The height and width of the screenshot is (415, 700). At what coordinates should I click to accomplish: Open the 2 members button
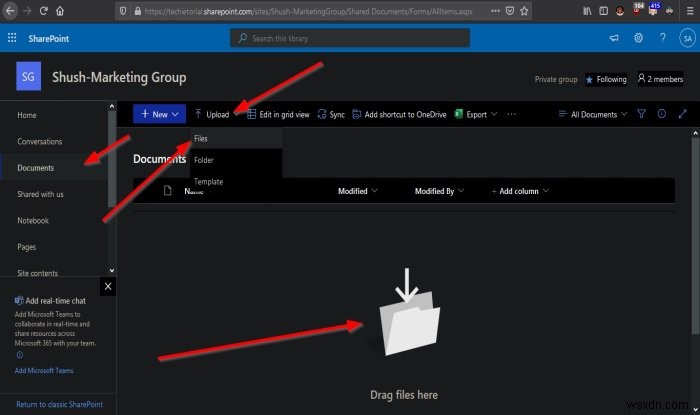(660, 79)
